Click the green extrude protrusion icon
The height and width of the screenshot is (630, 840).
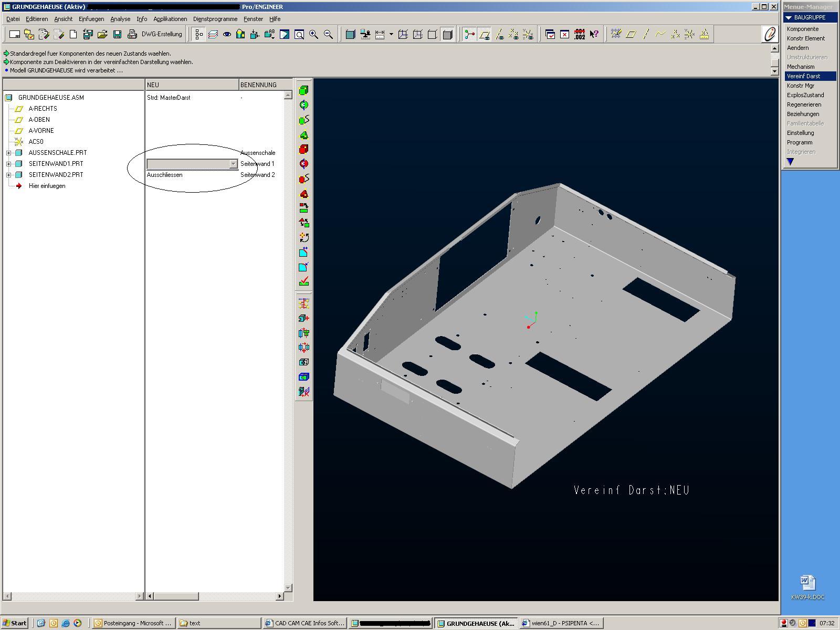303,90
